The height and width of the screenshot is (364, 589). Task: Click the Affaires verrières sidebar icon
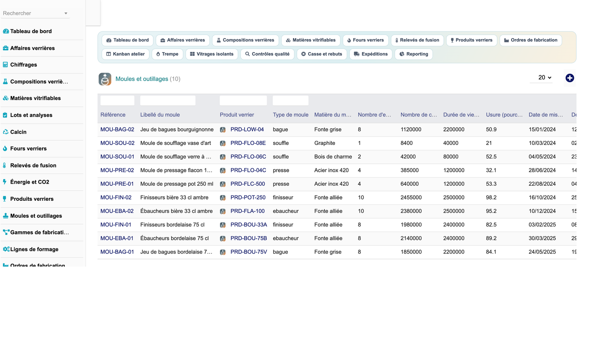[x=6, y=48]
